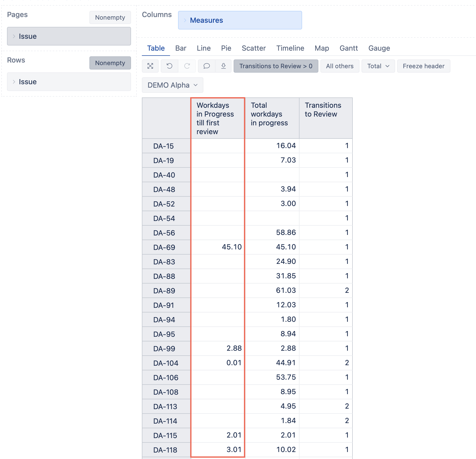The width and height of the screenshot is (476, 459).
Task: Open the Total options dropdown
Action: tap(378, 66)
